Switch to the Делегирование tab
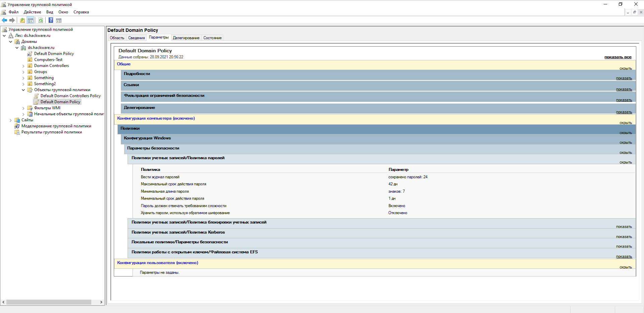Image resolution: width=644 pixels, height=313 pixels. click(186, 38)
